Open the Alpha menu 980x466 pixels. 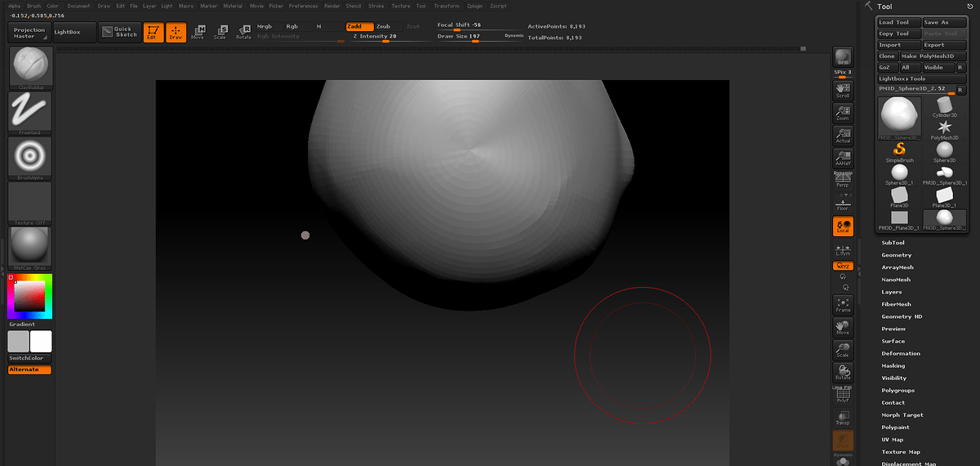click(x=14, y=6)
